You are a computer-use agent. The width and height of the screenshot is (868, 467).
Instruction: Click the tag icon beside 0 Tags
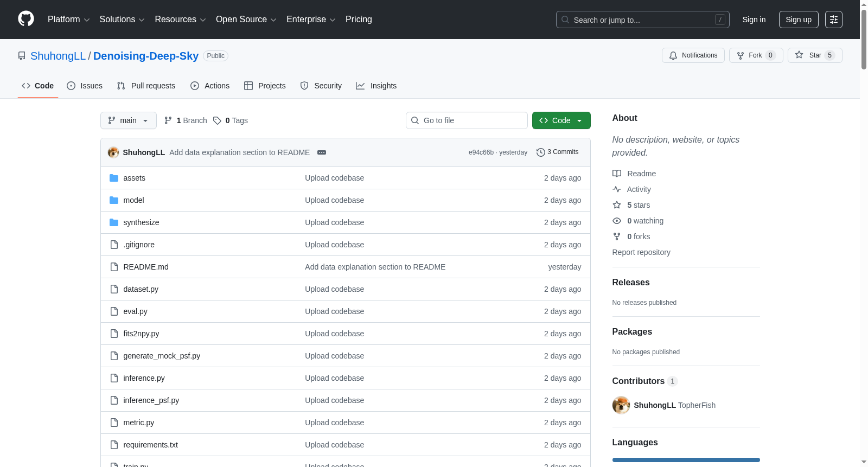point(217,120)
